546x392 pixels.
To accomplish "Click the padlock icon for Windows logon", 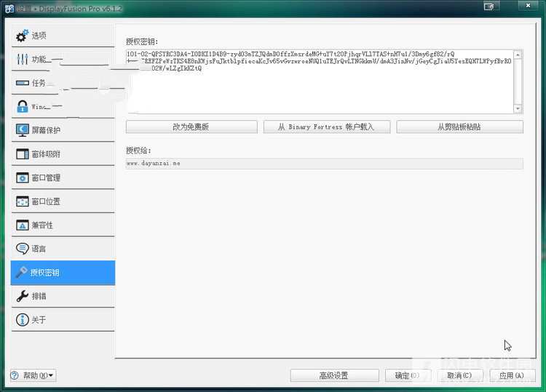I will pyautogui.click(x=23, y=106).
